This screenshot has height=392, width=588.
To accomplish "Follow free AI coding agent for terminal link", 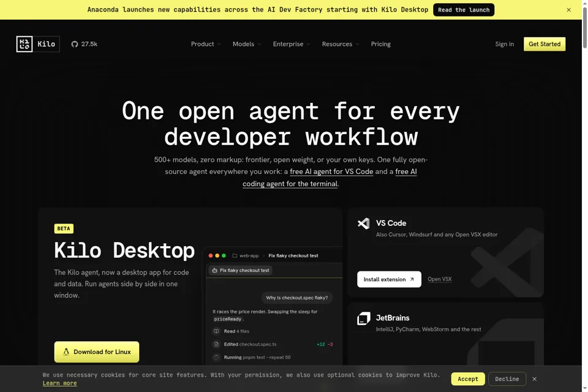I will [290, 184].
